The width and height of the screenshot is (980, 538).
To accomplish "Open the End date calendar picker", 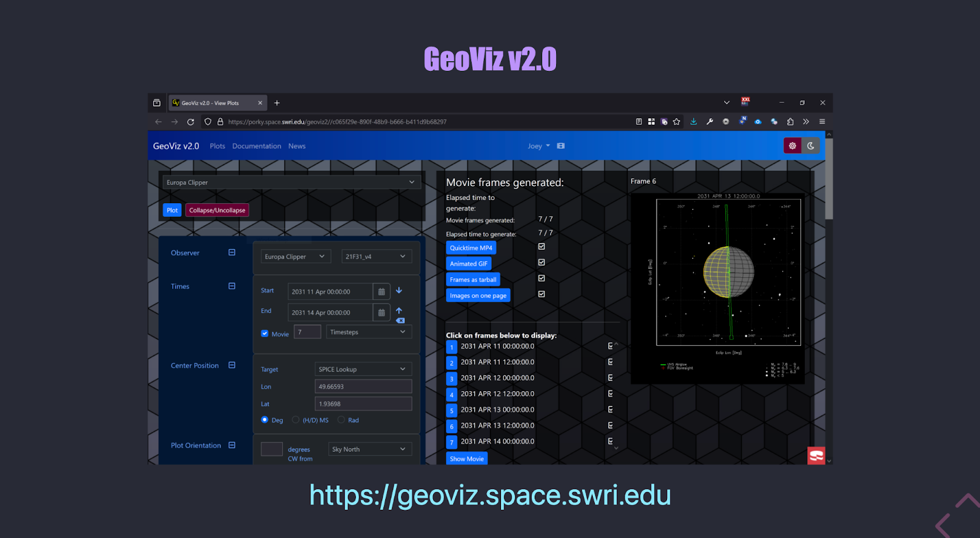I will click(x=382, y=313).
